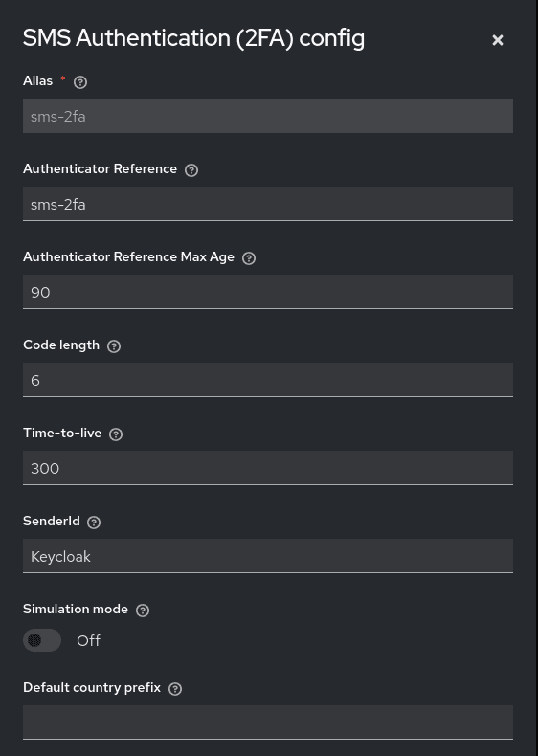Click the Simulation mode help icon
This screenshot has height=756, width=538.
click(143, 611)
